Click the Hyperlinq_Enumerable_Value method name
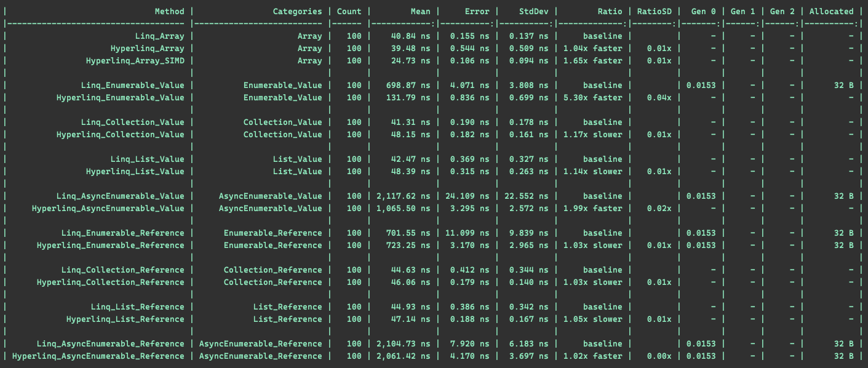The width and height of the screenshot is (868, 368). tap(120, 97)
